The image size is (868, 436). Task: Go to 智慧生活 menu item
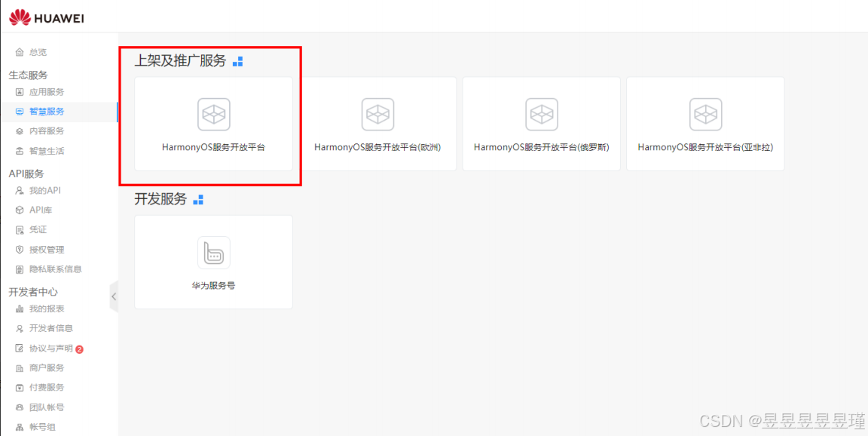[x=59, y=151]
